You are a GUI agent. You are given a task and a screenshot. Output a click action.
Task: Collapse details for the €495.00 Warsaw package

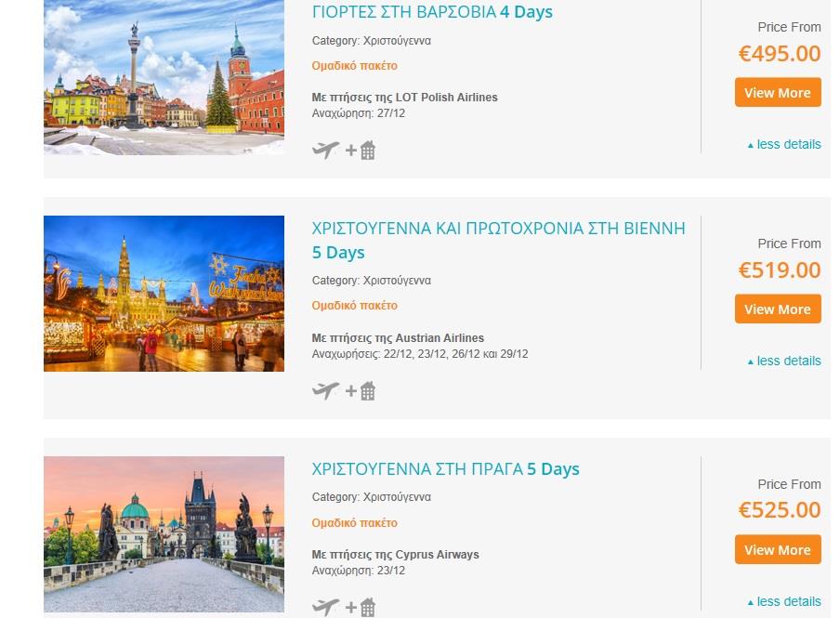point(784,144)
